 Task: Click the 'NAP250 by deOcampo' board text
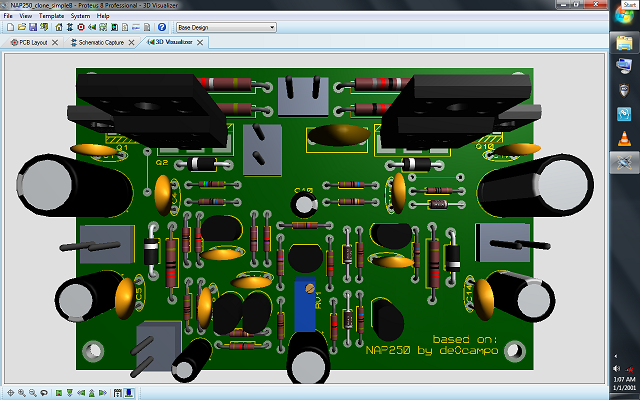(432, 351)
